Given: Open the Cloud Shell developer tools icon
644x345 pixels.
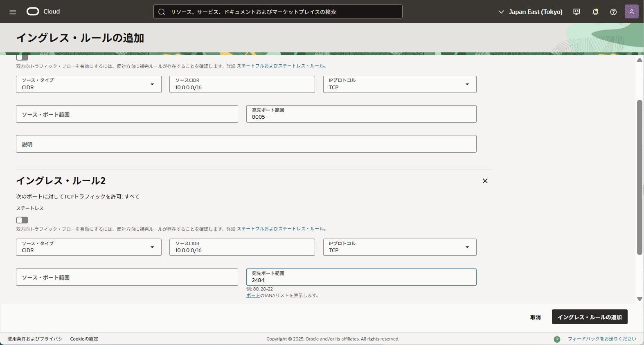Looking at the screenshot, I should (576, 12).
